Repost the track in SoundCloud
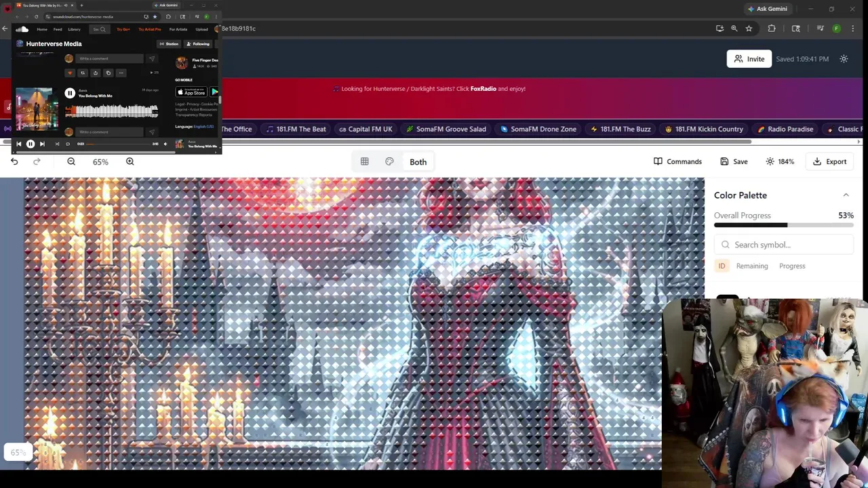This screenshot has height=488, width=868. (x=83, y=73)
